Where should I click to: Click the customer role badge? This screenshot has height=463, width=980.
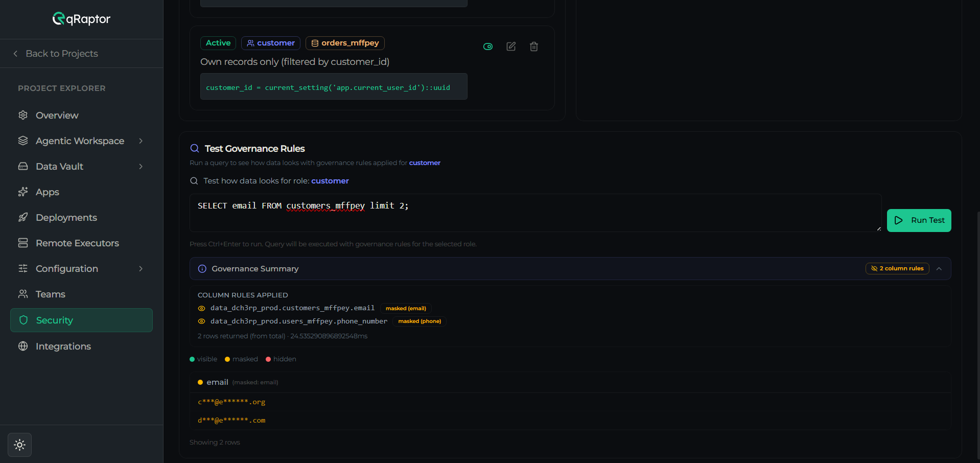[x=271, y=43]
